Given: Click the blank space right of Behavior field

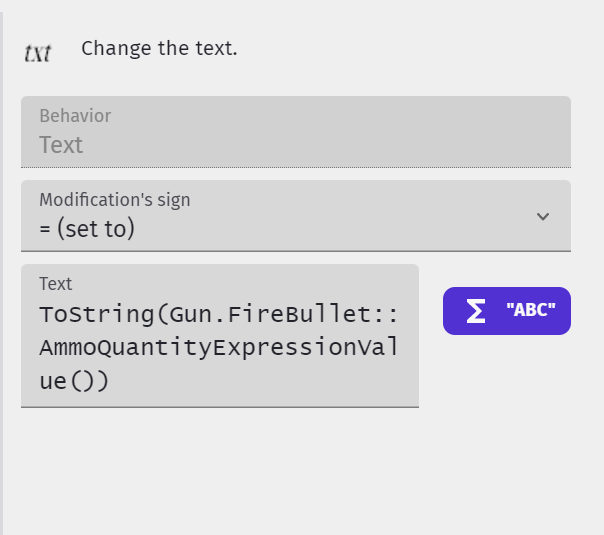Looking at the screenshot, I should click(x=587, y=132).
